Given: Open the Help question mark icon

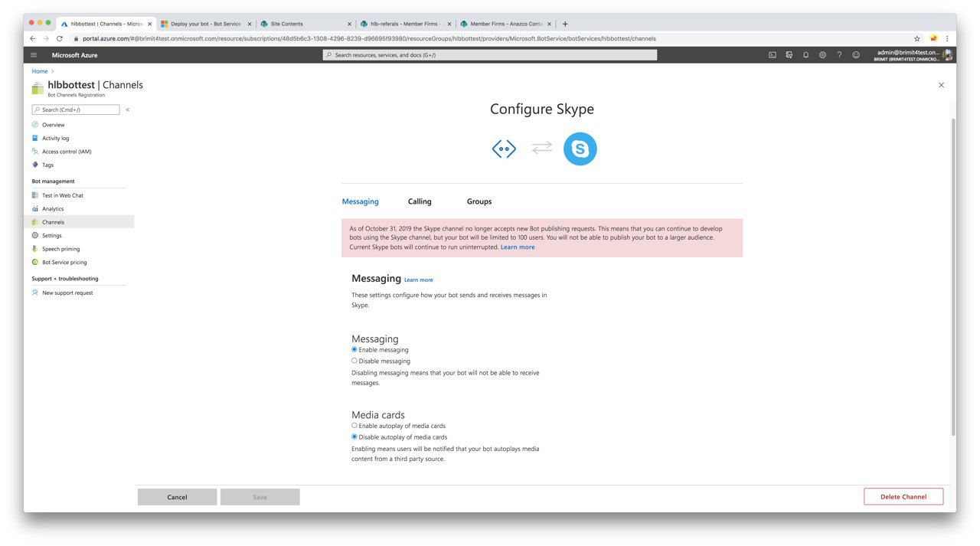Looking at the screenshot, I should [x=839, y=55].
